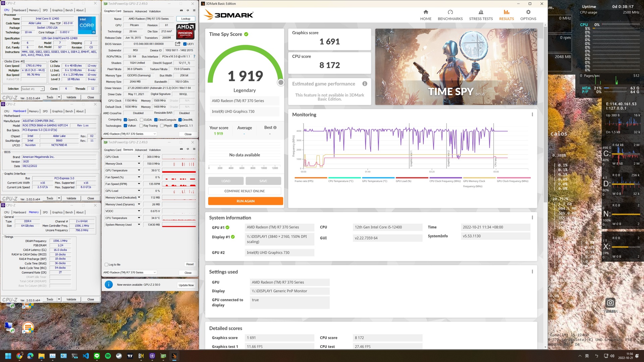
Task: Open the 3DMark HOME page icon
Action: click(426, 12)
